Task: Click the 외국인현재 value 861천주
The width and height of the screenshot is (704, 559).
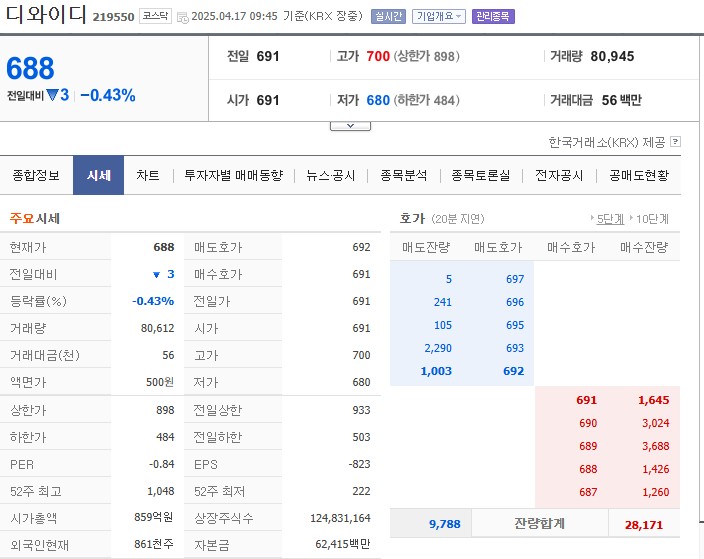Action: [154, 545]
